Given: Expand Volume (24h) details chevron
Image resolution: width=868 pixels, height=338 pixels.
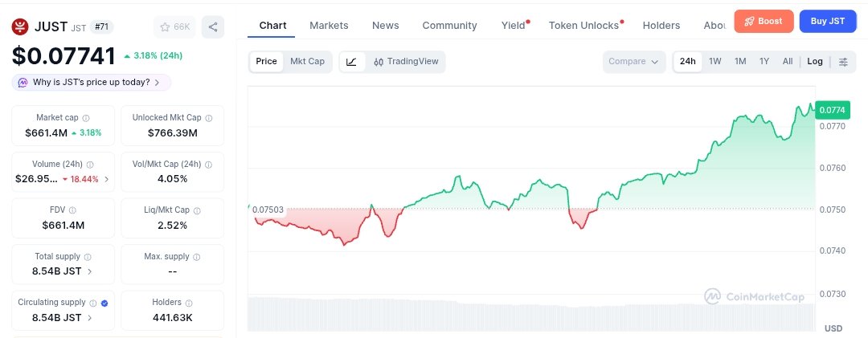Looking at the screenshot, I should (107, 179).
